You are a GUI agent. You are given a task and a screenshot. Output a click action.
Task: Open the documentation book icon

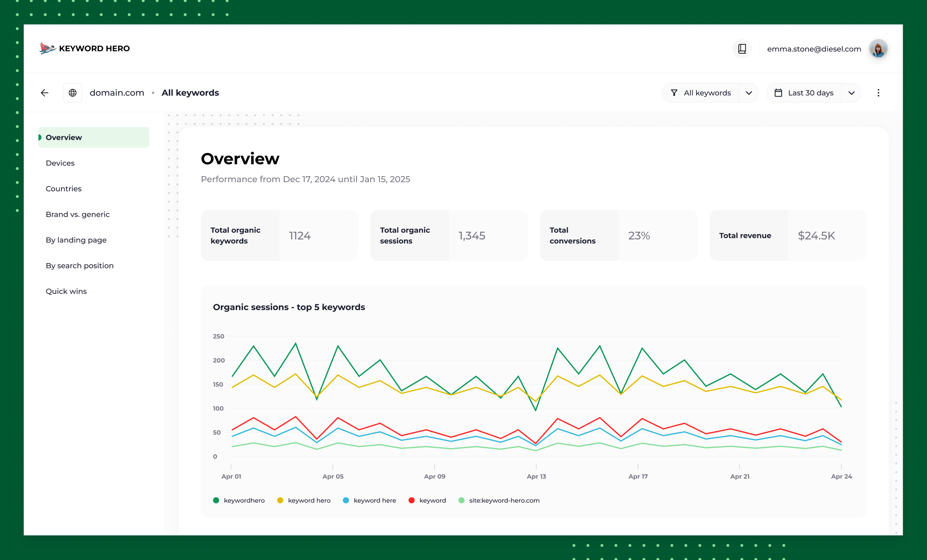[x=742, y=49]
